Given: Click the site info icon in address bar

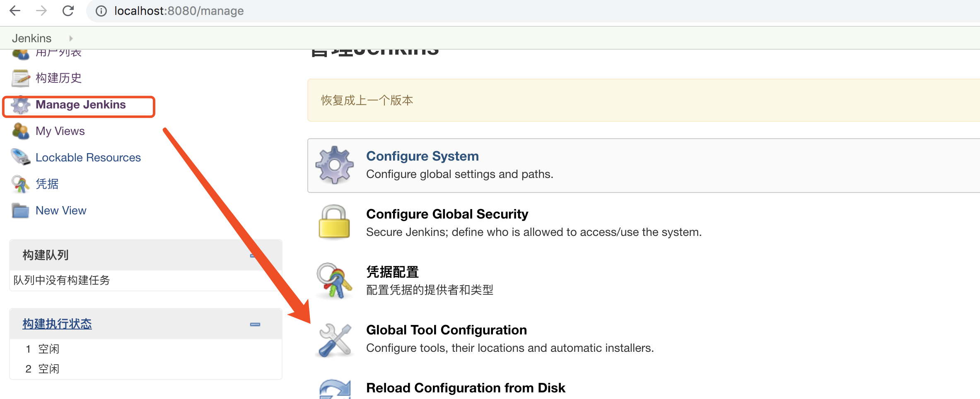Looking at the screenshot, I should 101,11.
